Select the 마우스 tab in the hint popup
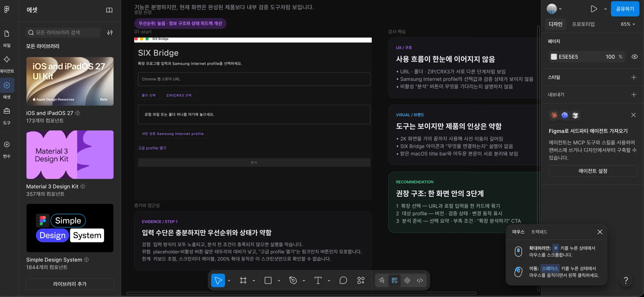Viewport: 644px width, 297px height. click(x=518, y=232)
